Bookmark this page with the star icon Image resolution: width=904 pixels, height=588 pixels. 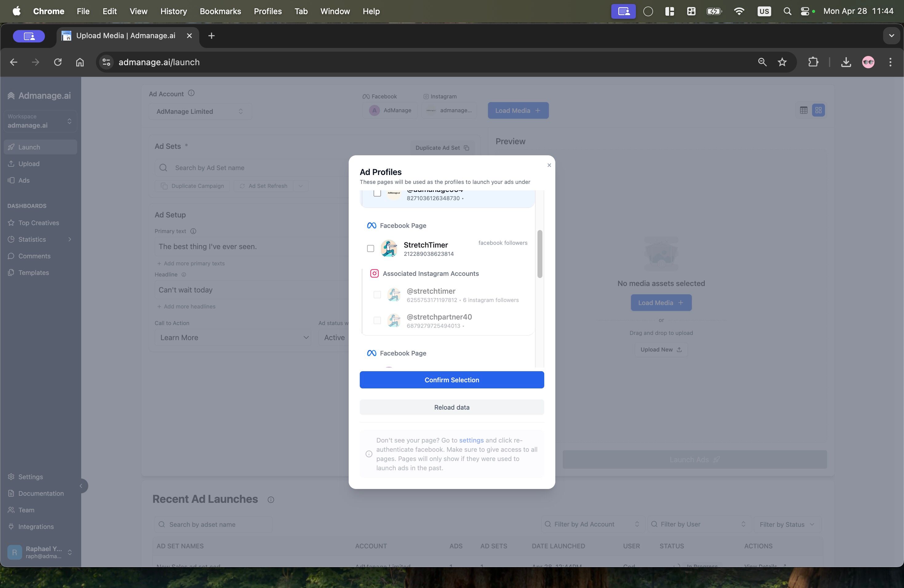pyautogui.click(x=782, y=62)
